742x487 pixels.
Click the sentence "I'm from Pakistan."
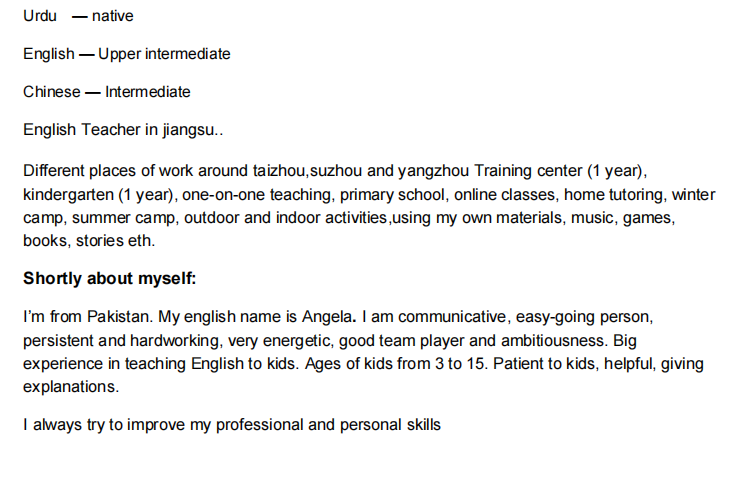[88, 317]
